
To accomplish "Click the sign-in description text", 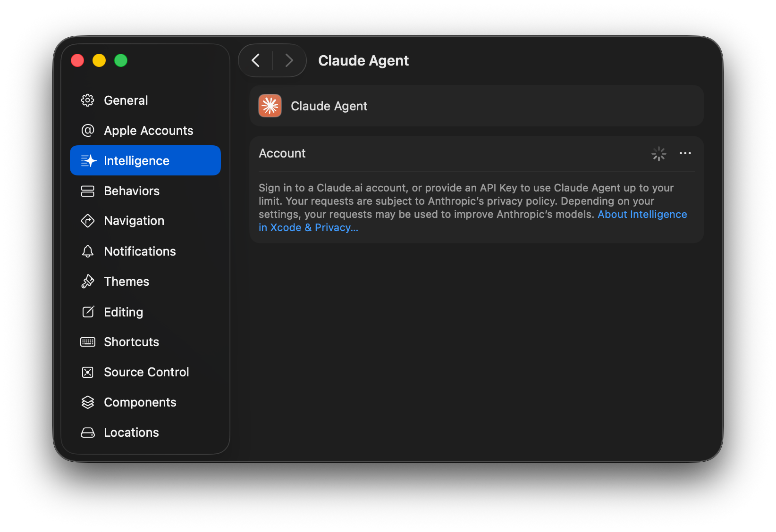I will click(472, 208).
